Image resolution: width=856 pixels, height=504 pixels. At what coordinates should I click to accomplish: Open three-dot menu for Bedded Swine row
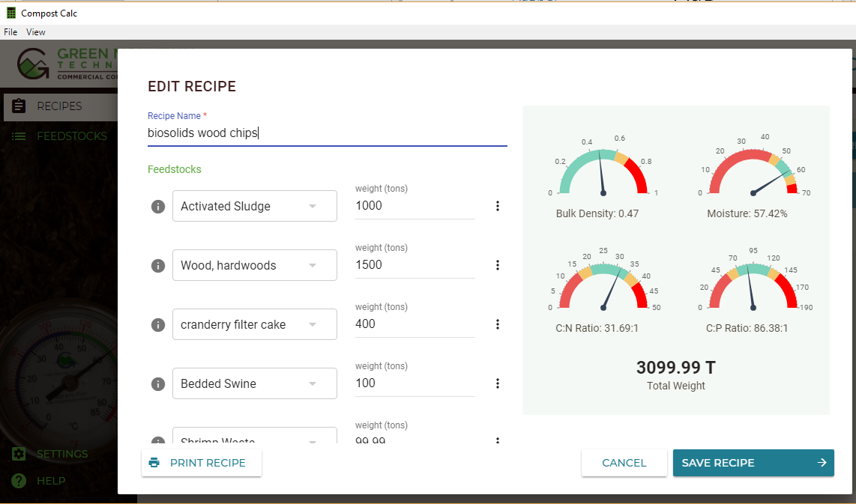point(498,383)
